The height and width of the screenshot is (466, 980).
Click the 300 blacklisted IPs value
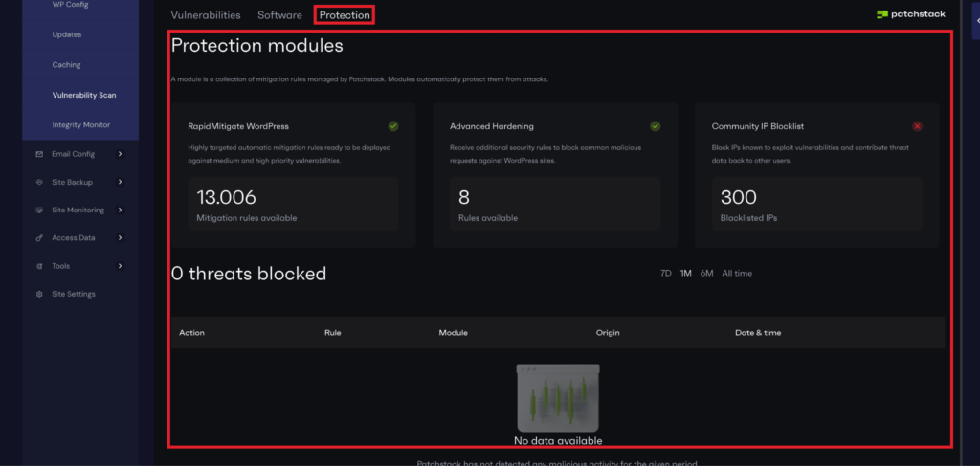point(739,197)
